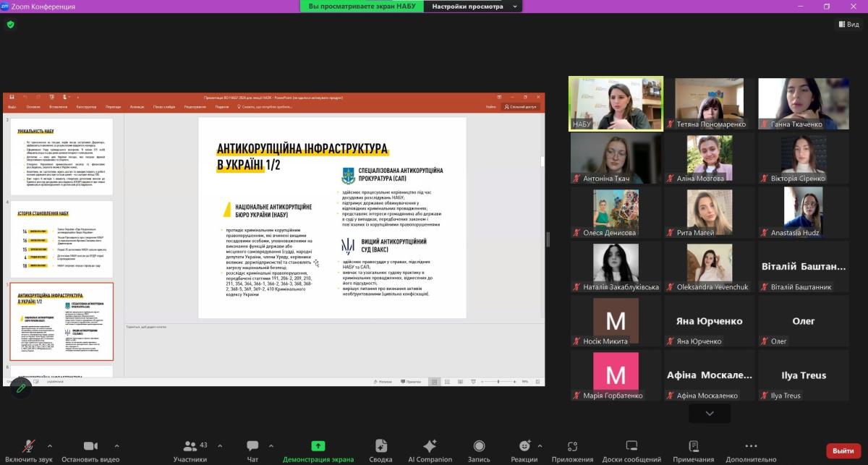Click the green encryption shield icon

[x=10, y=24]
